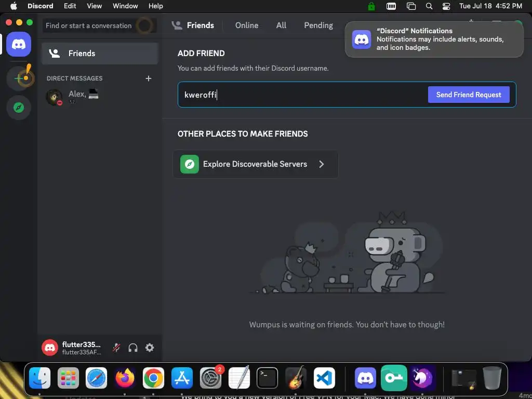Click Send Friend Request button

pyautogui.click(x=469, y=95)
